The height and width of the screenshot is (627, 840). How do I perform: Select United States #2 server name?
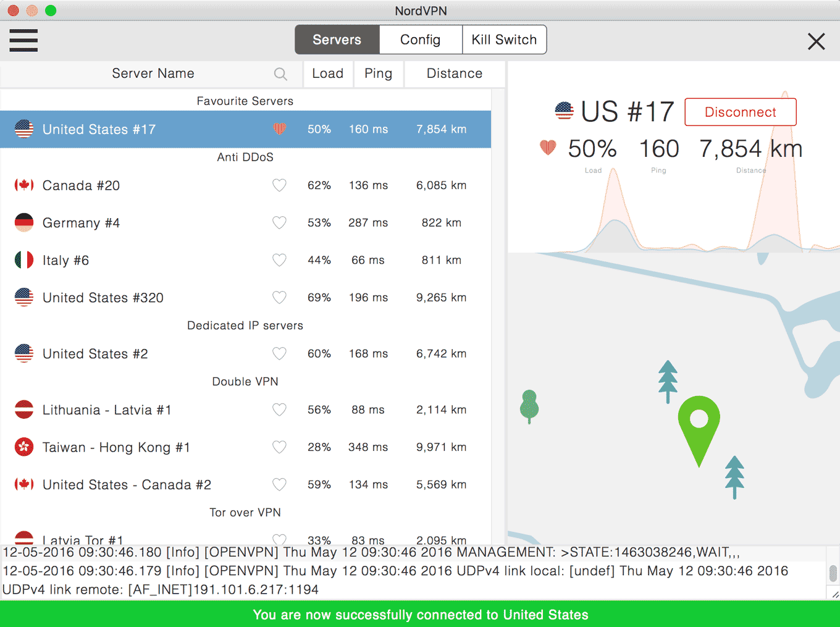95,354
